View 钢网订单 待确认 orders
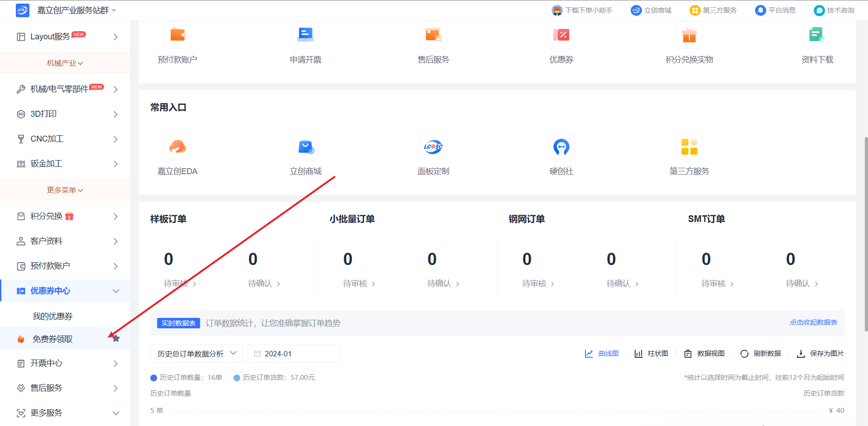Viewport: 868px width, 426px height. tap(623, 284)
